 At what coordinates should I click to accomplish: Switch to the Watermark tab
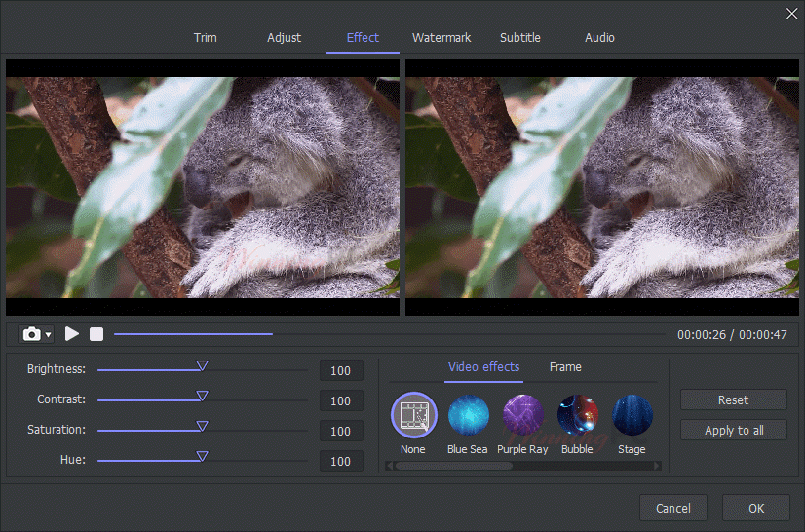tap(441, 38)
